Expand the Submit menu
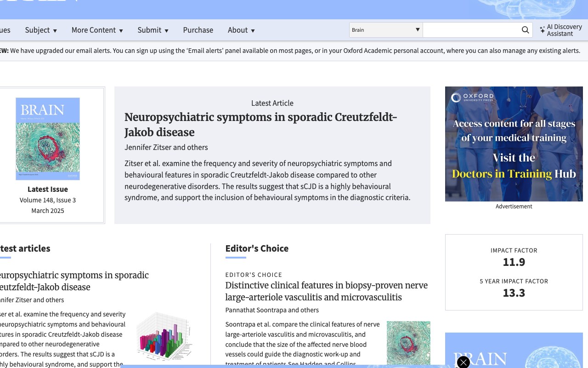The width and height of the screenshot is (588, 368). click(153, 30)
